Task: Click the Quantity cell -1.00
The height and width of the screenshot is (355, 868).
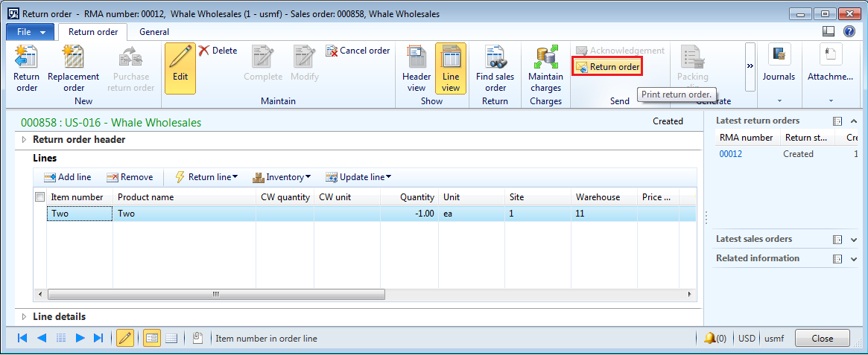Action: [x=410, y=214]
